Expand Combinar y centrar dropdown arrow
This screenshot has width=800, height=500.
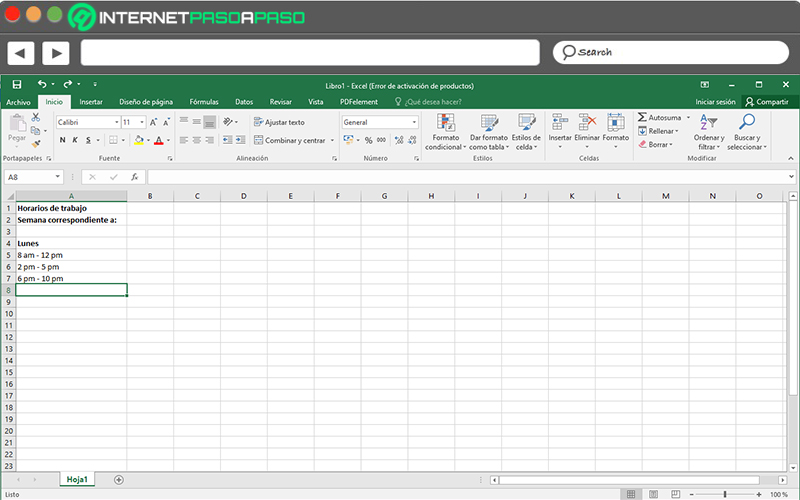(332, 140)
